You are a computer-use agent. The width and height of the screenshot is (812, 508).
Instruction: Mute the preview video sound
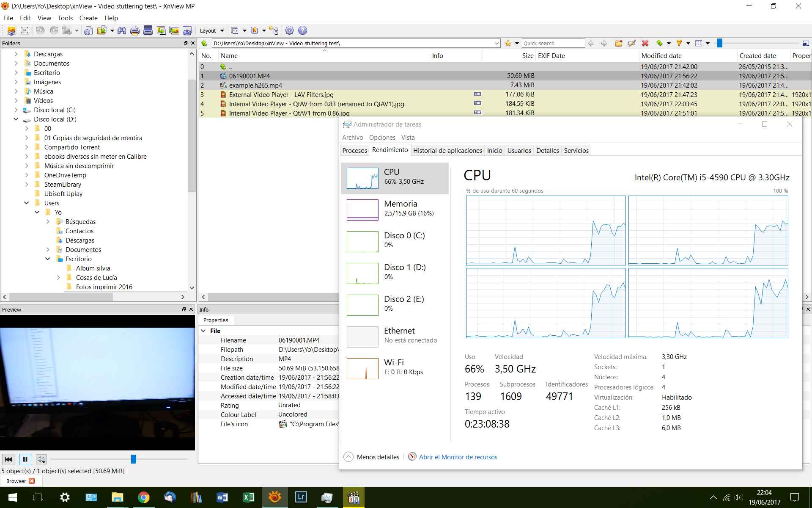(x=41, y=459)
